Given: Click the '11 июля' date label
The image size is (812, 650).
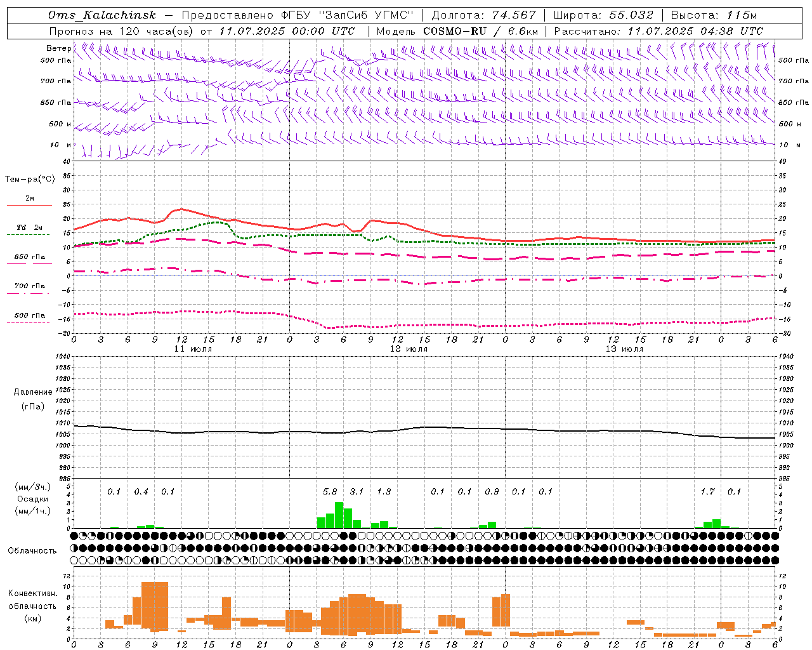Looking at the screenshot, I should click(x=193, y=349).
